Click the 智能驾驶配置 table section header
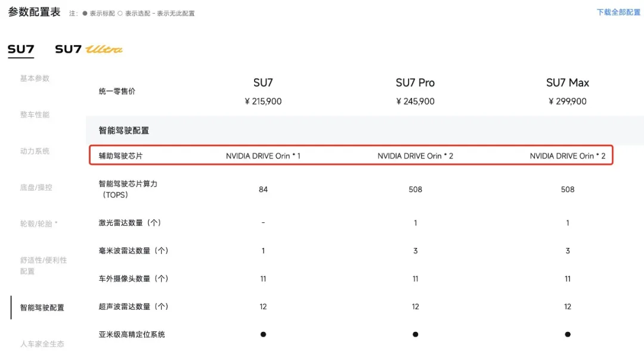 click(x=124, y=130)
